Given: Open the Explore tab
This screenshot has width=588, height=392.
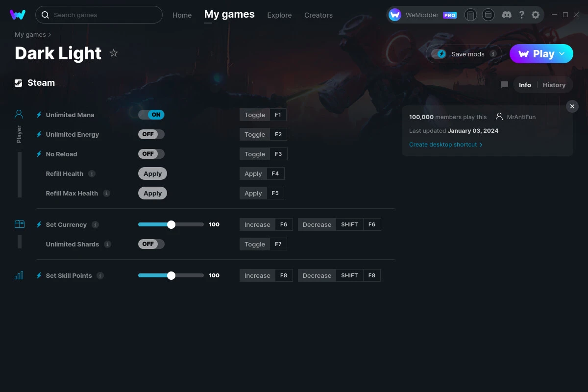Looking at the screenshot, I should 279,15.
